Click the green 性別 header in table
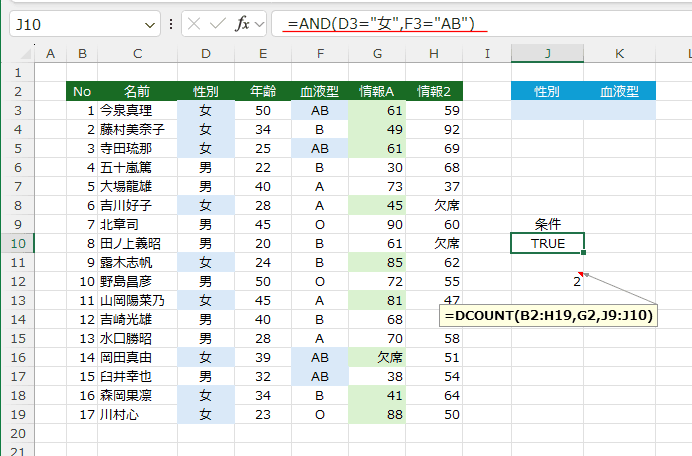The image size is (692, 456). click(x=205, y=91)
